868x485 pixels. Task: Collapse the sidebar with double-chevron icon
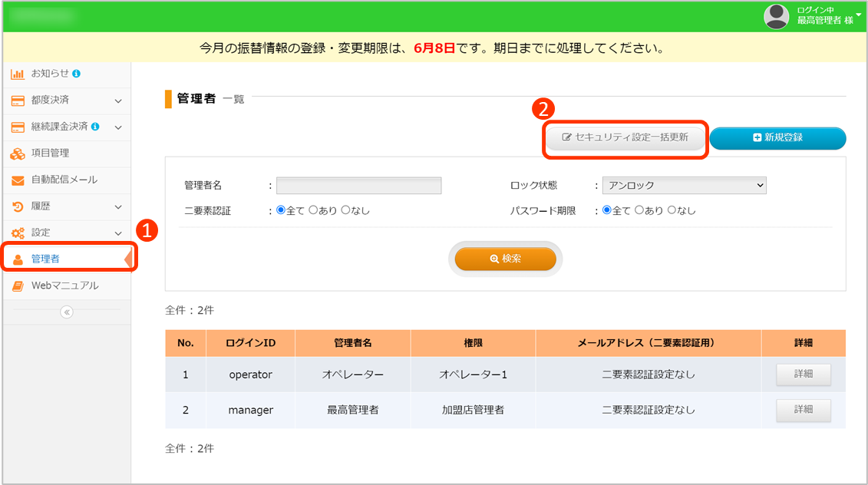click(x=67, y=312)
